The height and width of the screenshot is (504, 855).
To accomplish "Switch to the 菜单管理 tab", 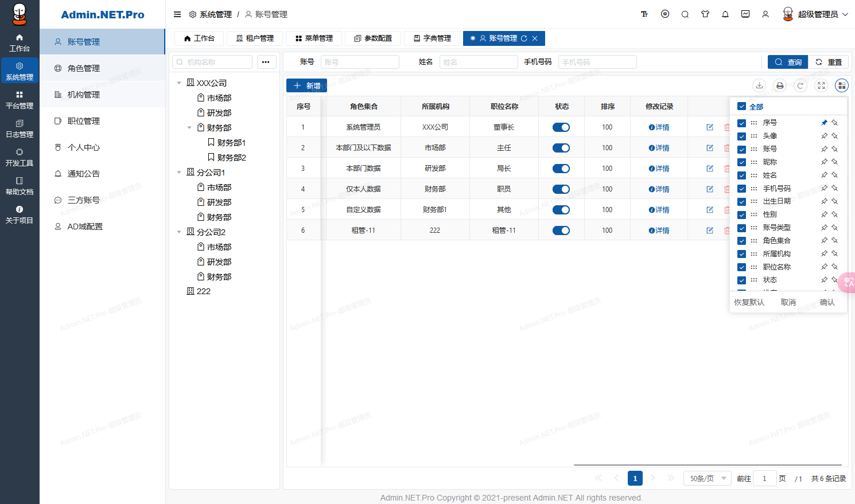I will tap(314, 38).
